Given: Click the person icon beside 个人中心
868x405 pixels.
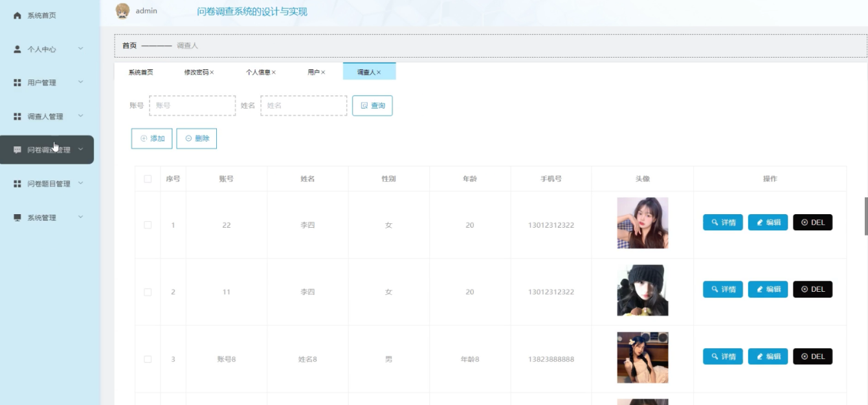Looking at the screenshot, I should (x=17, y=49).
